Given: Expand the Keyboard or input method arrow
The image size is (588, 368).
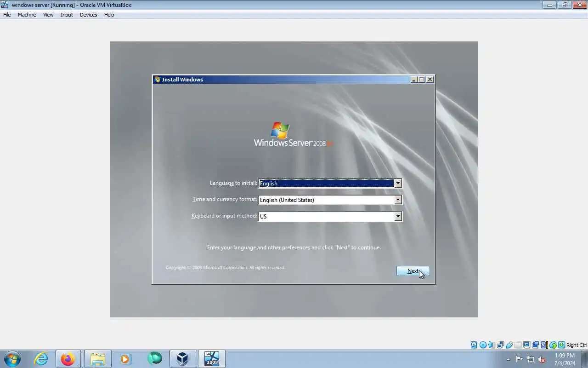Looking at the screenshot, I should click(398, 216).
